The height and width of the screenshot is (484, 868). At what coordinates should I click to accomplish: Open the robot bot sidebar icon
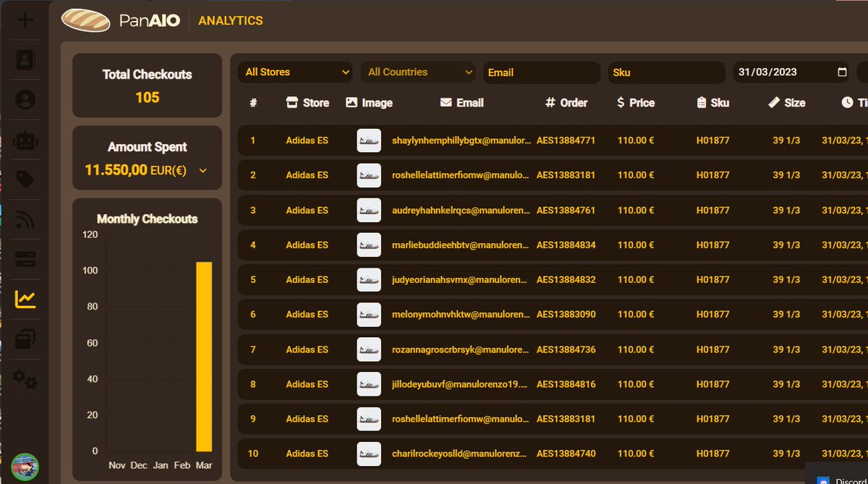25,139
